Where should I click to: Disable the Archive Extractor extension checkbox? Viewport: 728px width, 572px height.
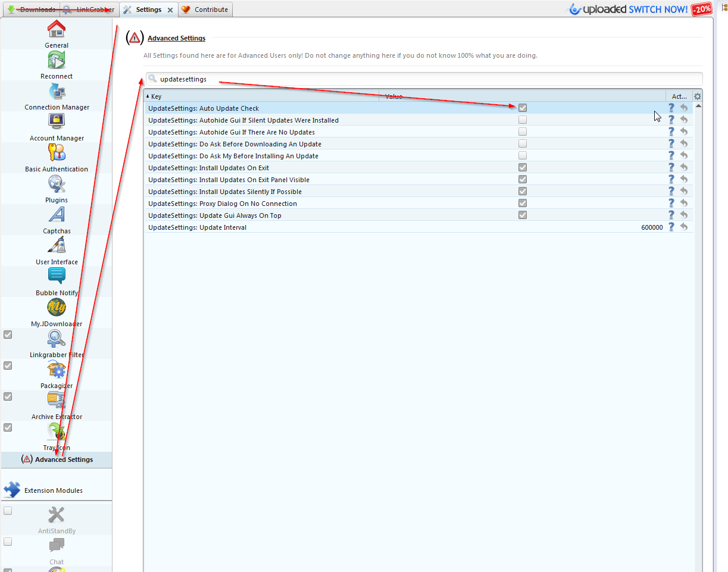[8, 396]
